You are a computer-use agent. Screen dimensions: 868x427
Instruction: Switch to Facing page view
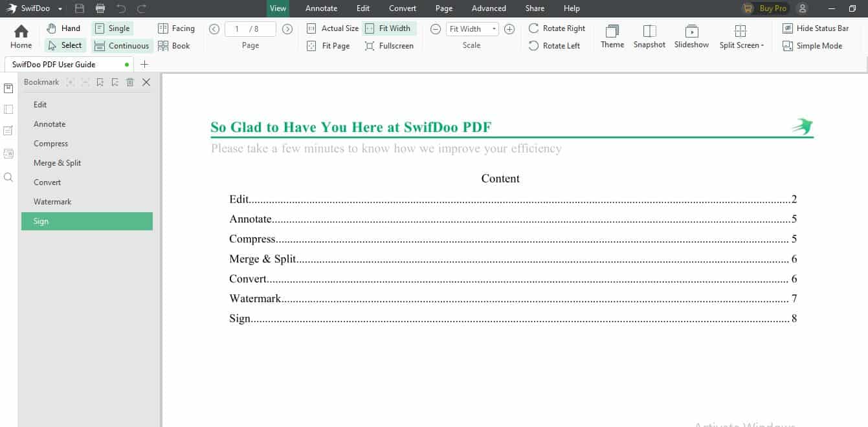pos(176,28)
